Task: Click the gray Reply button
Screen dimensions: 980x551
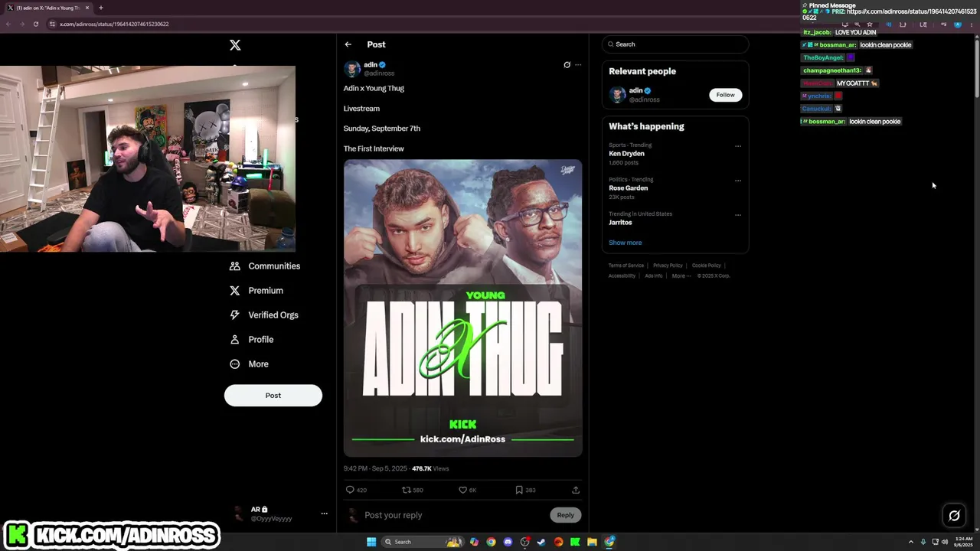Action: pos(565,515)
